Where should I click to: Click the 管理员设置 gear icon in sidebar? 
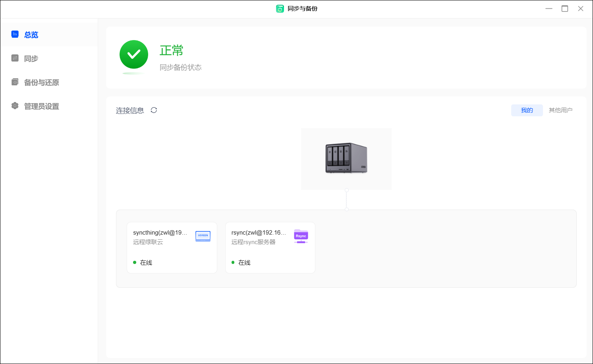coord(15,106)
